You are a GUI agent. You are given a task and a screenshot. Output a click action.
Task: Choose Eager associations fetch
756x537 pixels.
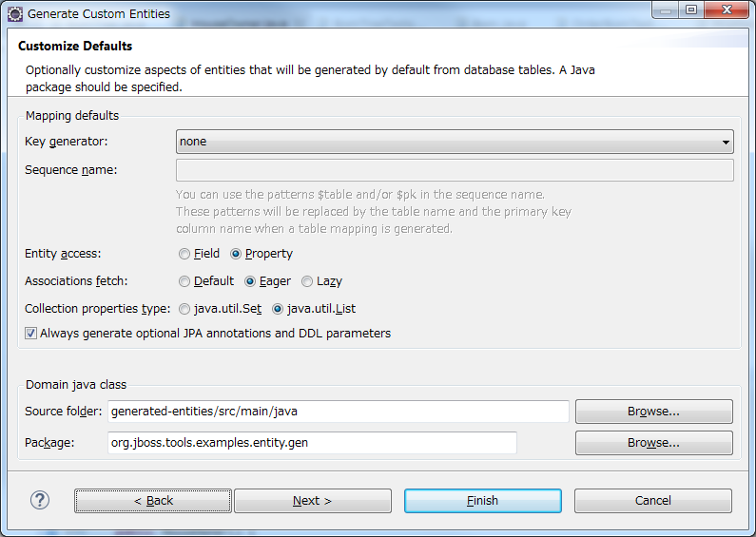point(250,281)
